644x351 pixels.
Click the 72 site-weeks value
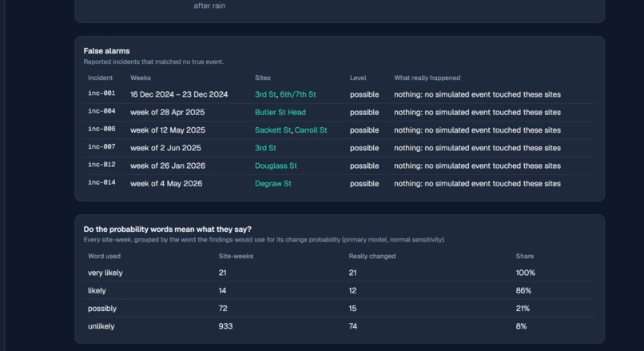[x=223, y=309]
